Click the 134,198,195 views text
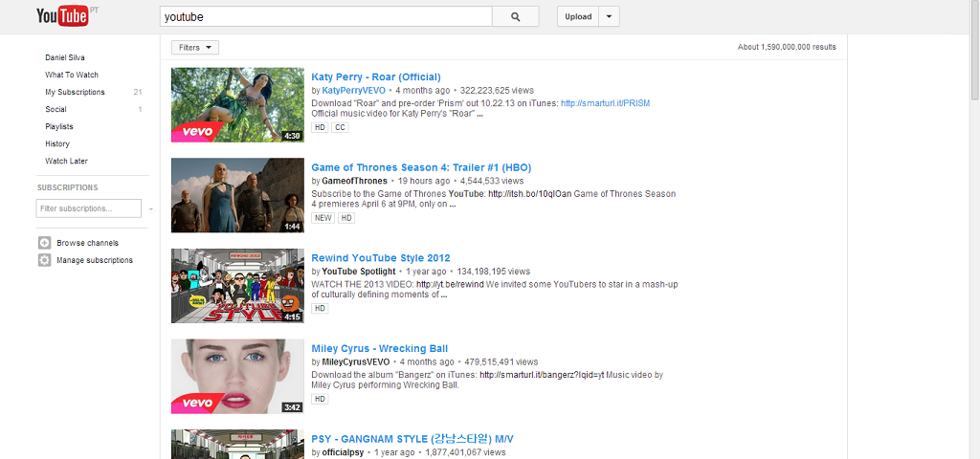Screen dimensions: 980x459 point(493,272)
